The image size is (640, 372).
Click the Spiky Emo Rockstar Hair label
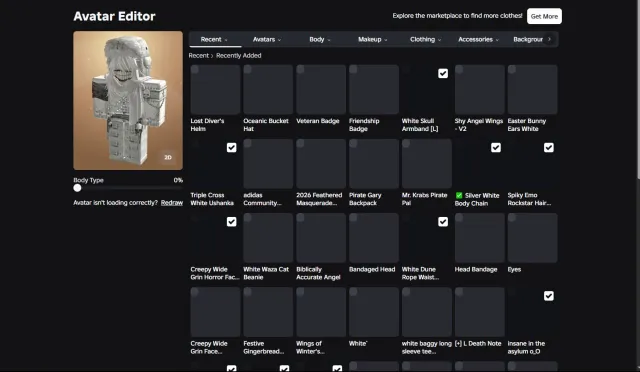(x=529, y=199)
